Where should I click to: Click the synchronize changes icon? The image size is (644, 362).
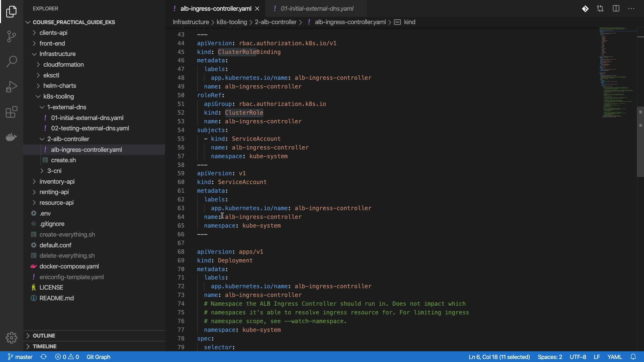click(x=44, y=357)
